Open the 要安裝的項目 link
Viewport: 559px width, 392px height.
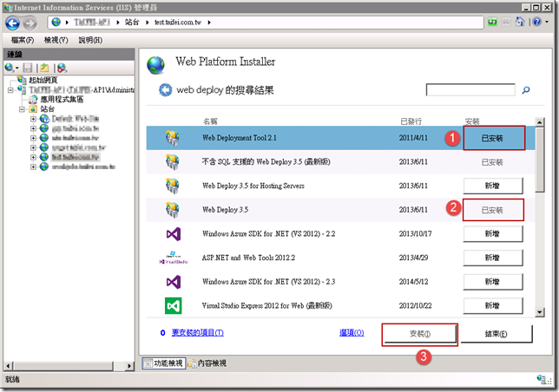[x=198, y=333]
